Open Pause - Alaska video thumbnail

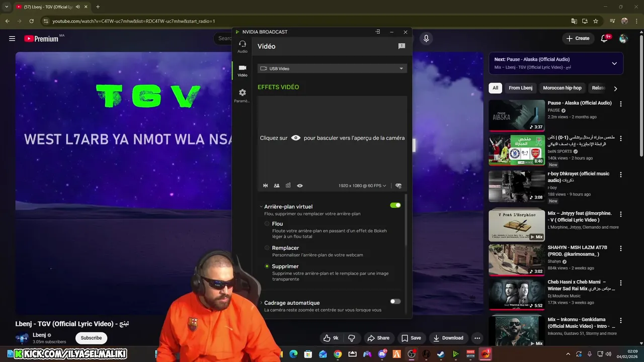pyautogui.click(x=517, y=115)
